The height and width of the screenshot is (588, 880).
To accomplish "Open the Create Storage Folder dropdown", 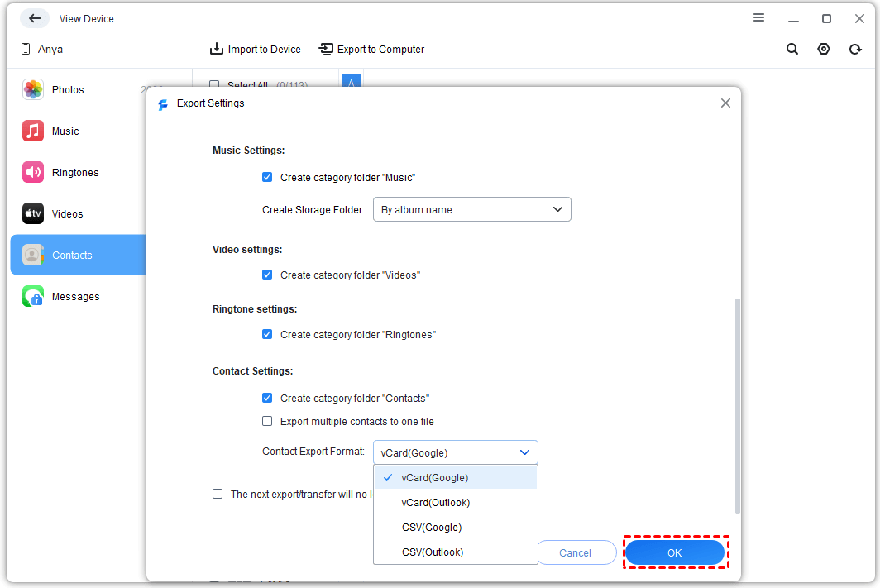I will click(x=471, y=210).
